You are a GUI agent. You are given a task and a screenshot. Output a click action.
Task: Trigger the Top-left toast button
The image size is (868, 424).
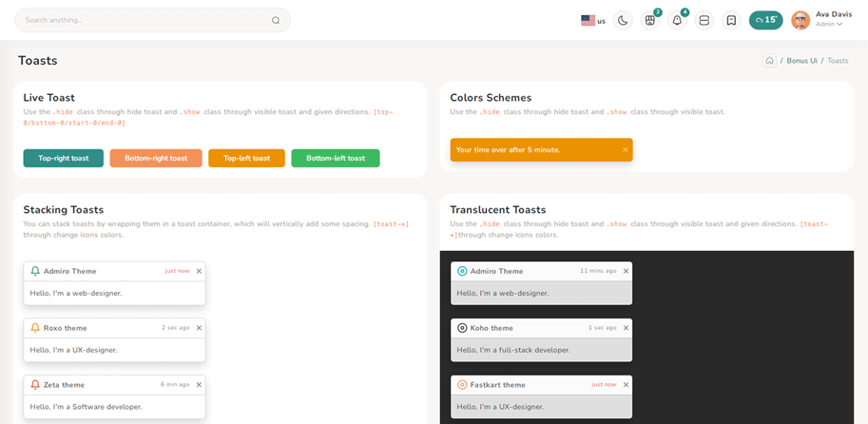[246, 158]
